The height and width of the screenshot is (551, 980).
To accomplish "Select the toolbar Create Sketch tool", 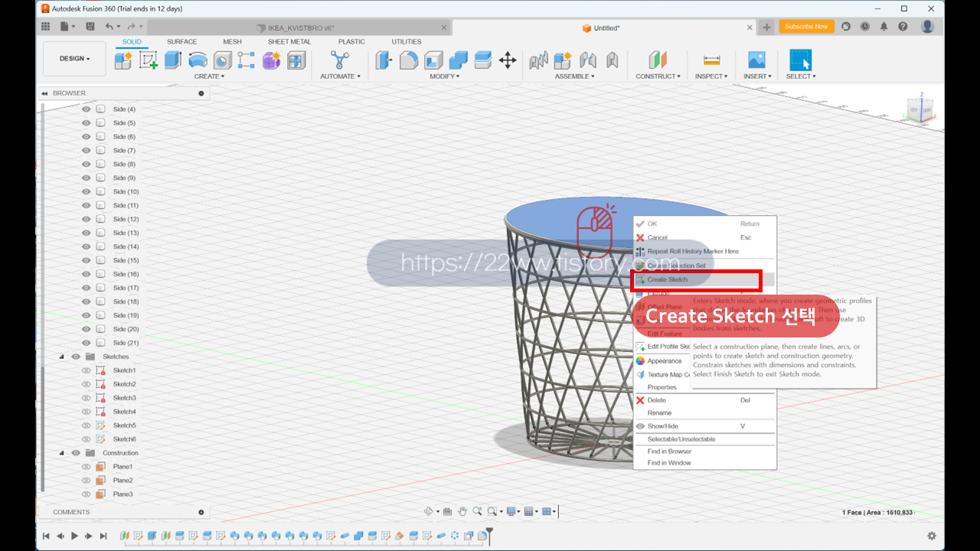I will tap(149, 60).
